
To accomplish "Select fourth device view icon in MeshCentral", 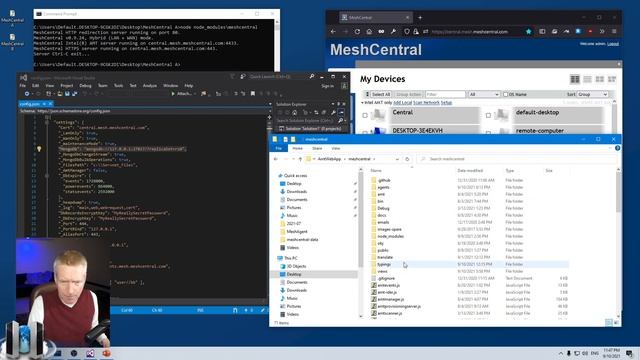I will [x=612, y=79].
